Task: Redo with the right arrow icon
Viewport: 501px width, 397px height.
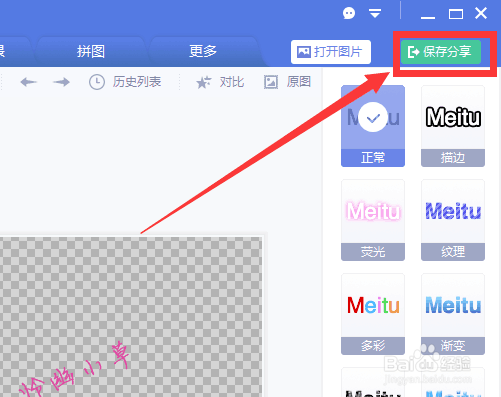Action: coord(61,82)
